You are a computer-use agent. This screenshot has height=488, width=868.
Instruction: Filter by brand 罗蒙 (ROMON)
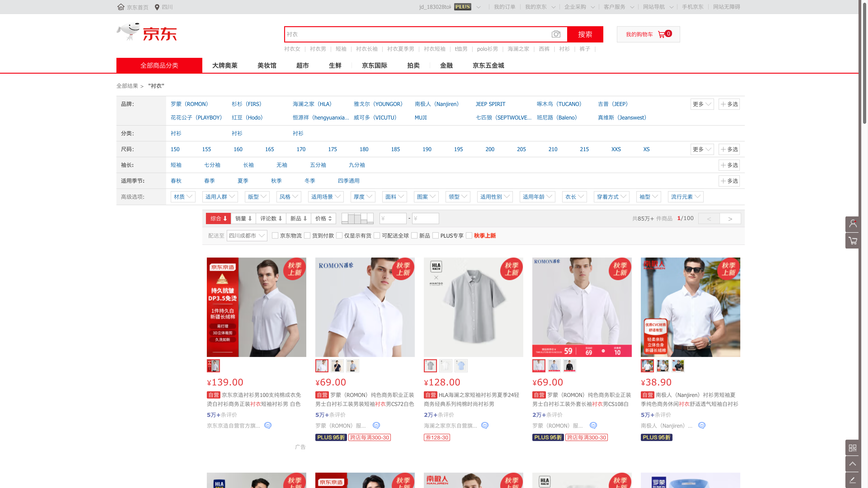pyautogui.click(x=189, y=104)
